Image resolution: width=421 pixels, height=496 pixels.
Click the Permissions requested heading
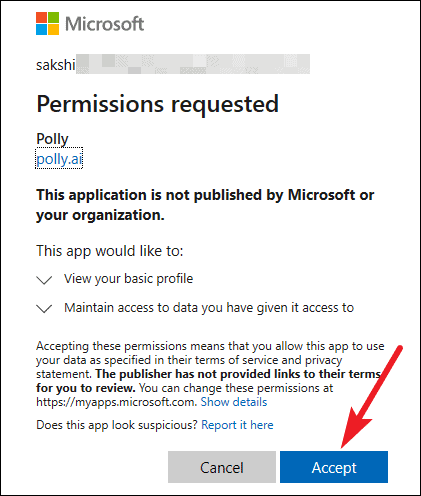click(x=157, y=104)
